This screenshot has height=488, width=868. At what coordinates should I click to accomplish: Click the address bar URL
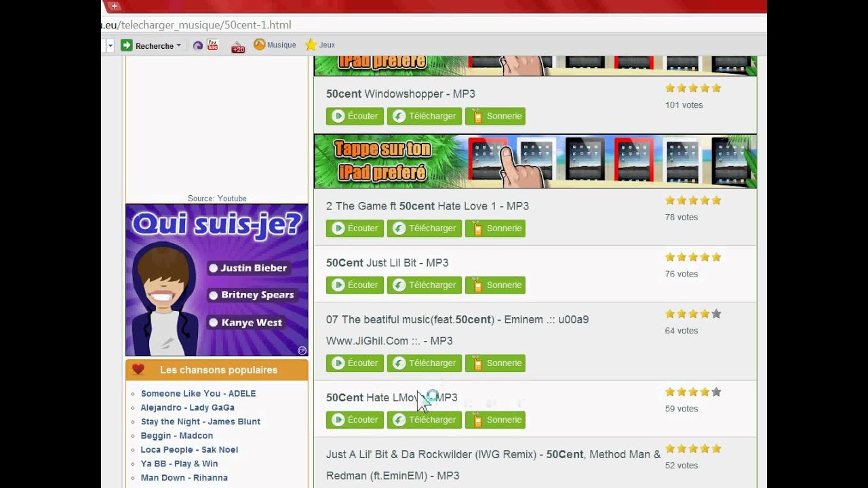click(x=197, y=25)
